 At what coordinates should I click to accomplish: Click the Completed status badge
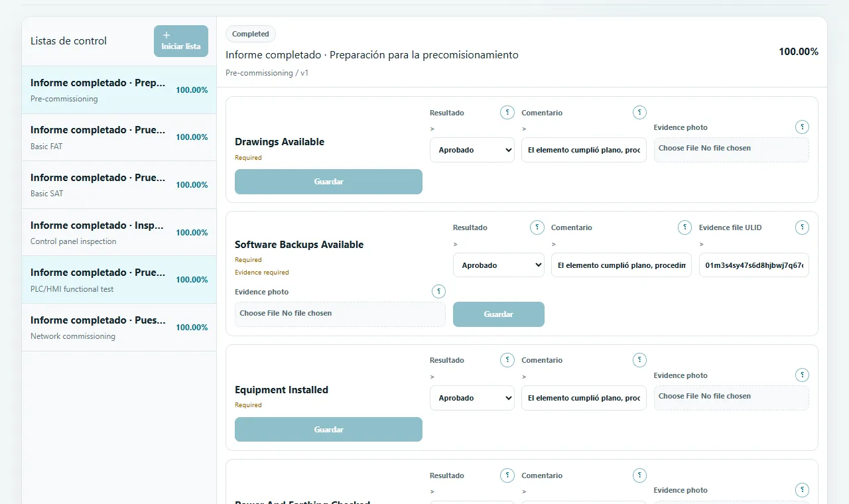[251, 34]
